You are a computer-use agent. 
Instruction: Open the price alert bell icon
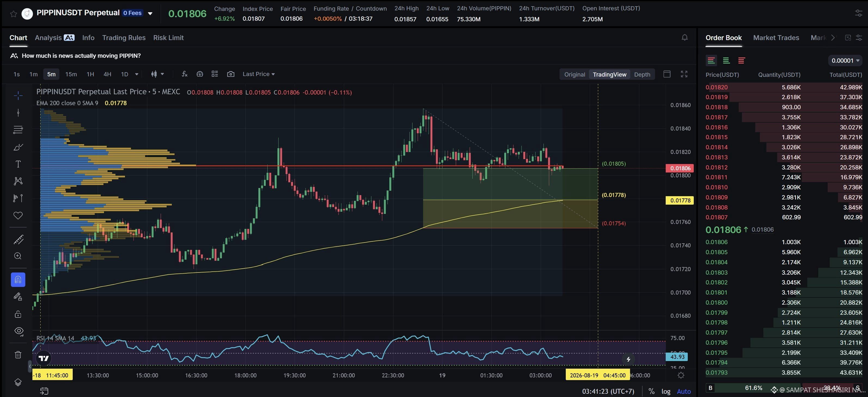pyautogui.click(x=684, y=37)
